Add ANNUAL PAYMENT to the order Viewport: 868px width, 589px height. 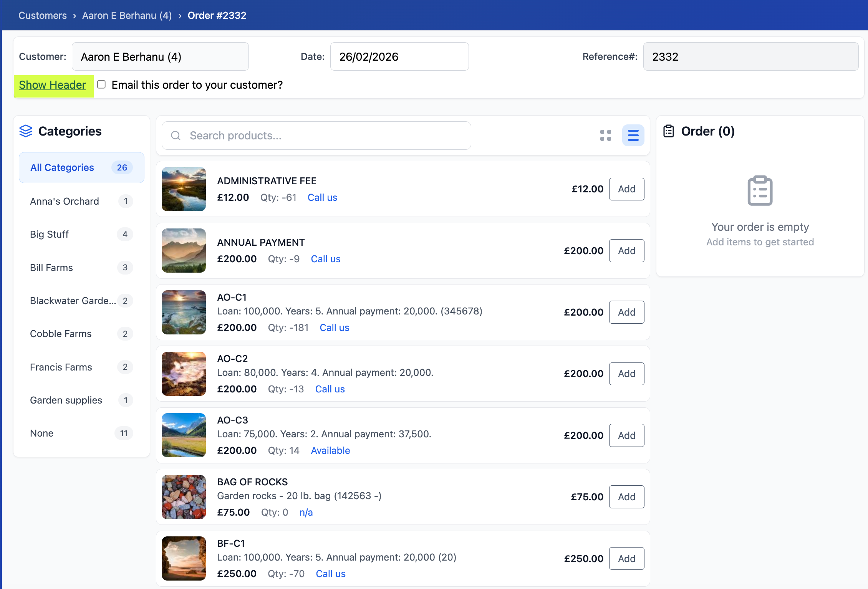(x=626, y=251)
